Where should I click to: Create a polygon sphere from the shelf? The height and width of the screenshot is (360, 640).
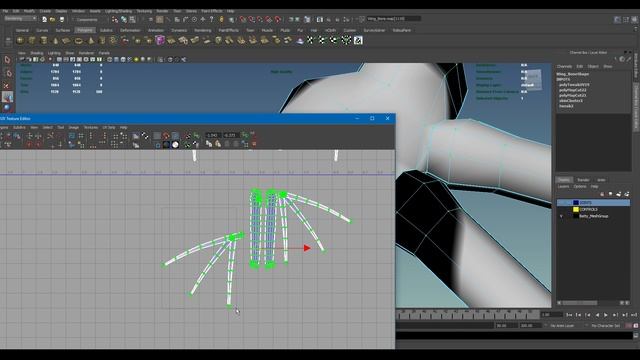coord(20,40)
